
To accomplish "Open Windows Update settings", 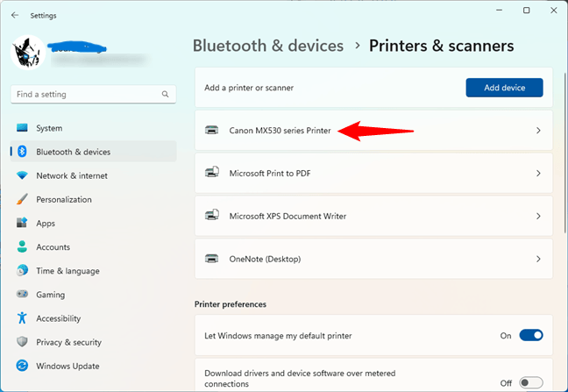I will (94, 366).
